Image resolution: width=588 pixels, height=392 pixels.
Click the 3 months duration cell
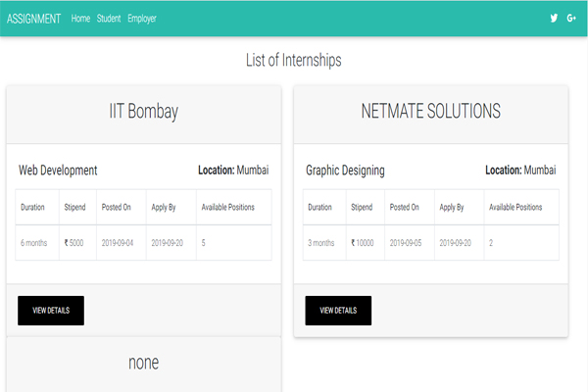click(324, 243)
